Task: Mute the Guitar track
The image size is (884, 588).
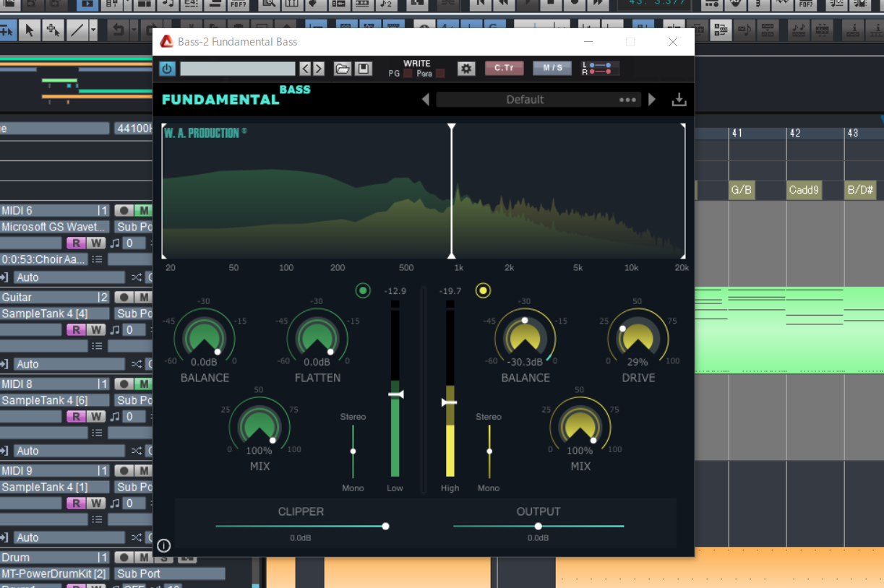Action: click(x=143, y=298)
